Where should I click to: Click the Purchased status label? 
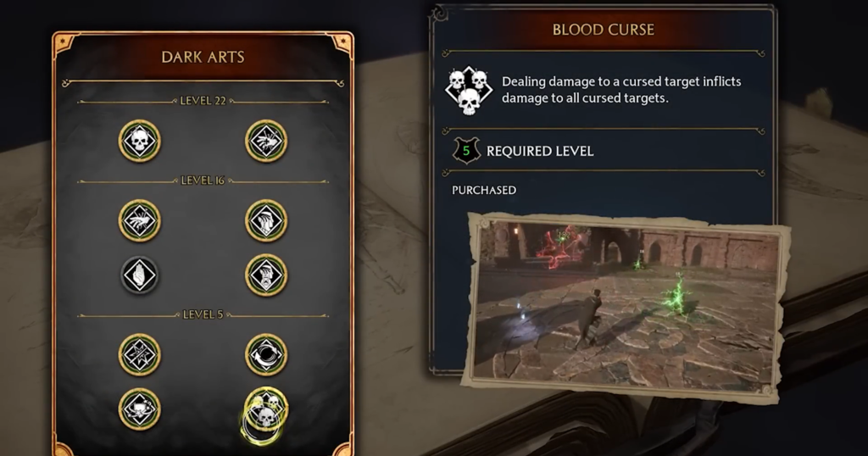tap(484, 190)
